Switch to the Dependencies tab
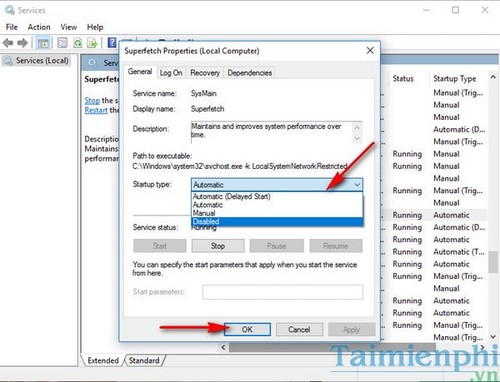Screen dimensions: 500x382 (x=250, y=73)
